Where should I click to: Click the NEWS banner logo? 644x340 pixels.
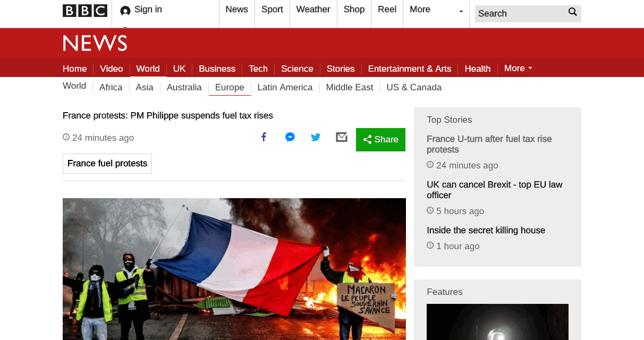(x=95, y=43)
